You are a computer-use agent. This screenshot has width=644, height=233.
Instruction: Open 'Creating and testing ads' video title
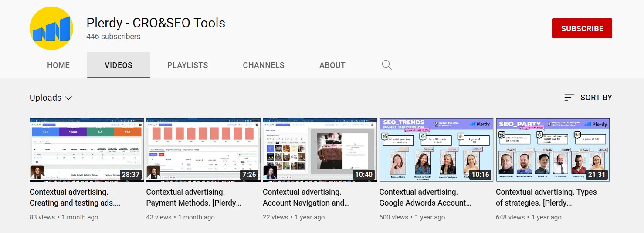coord(75,197)
